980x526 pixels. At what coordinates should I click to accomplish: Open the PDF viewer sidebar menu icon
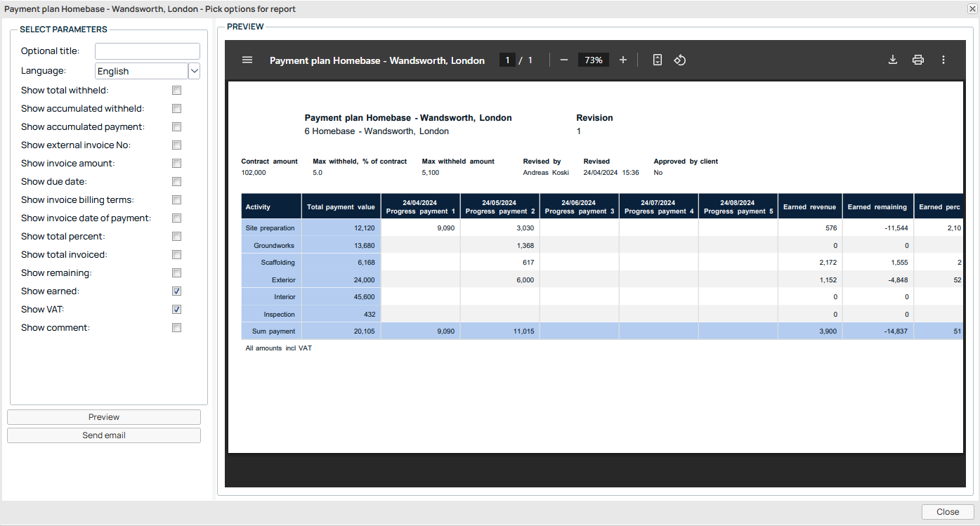click(x=247, y=60)
